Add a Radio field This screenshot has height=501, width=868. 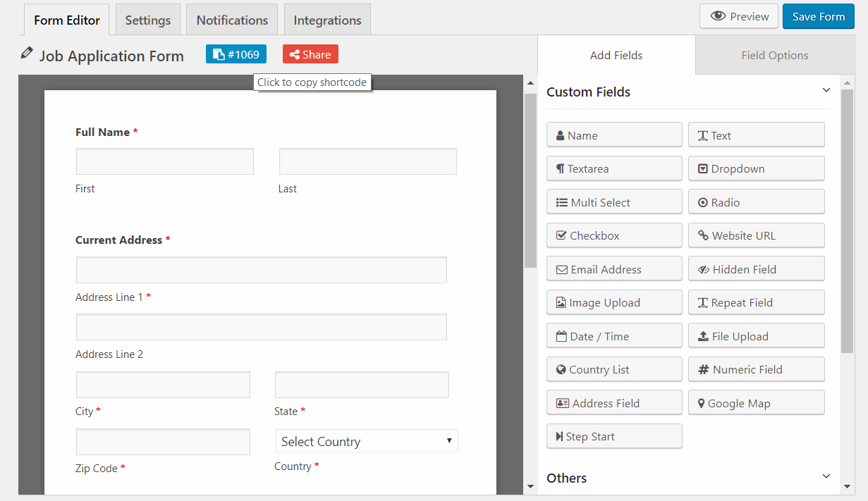756,202
